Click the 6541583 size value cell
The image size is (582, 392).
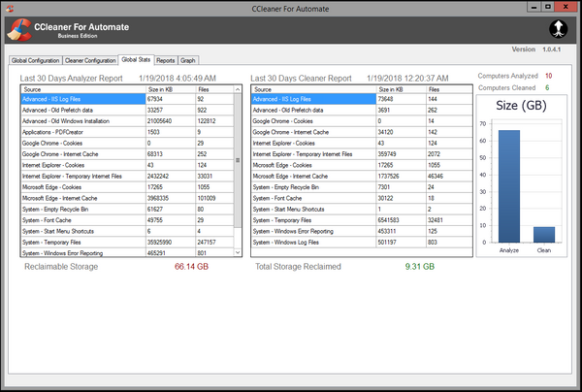402,220
